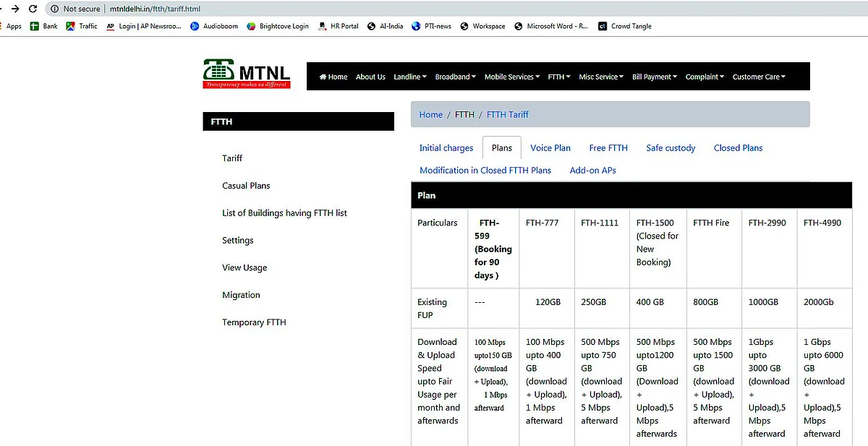The image size is (868, 446).
Task: Open View Usage sidebar link
Action: [x=244, y=267]
